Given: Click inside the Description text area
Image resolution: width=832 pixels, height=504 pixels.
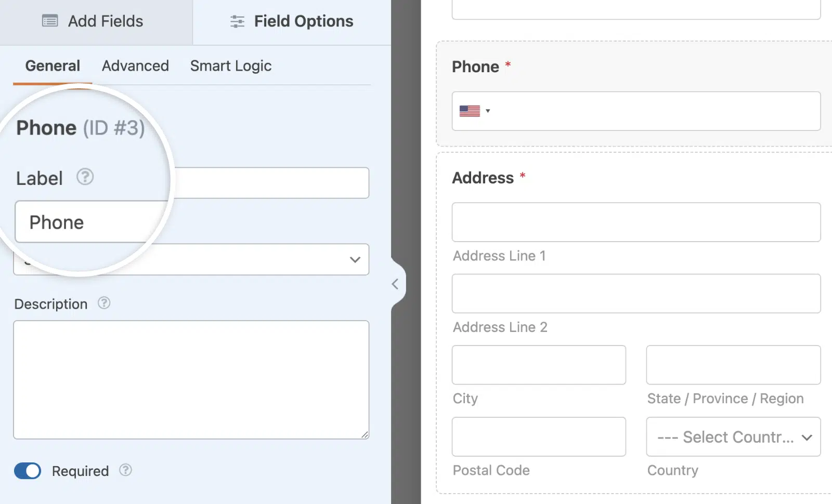Looking at the screenshot, I should point(191,380).
